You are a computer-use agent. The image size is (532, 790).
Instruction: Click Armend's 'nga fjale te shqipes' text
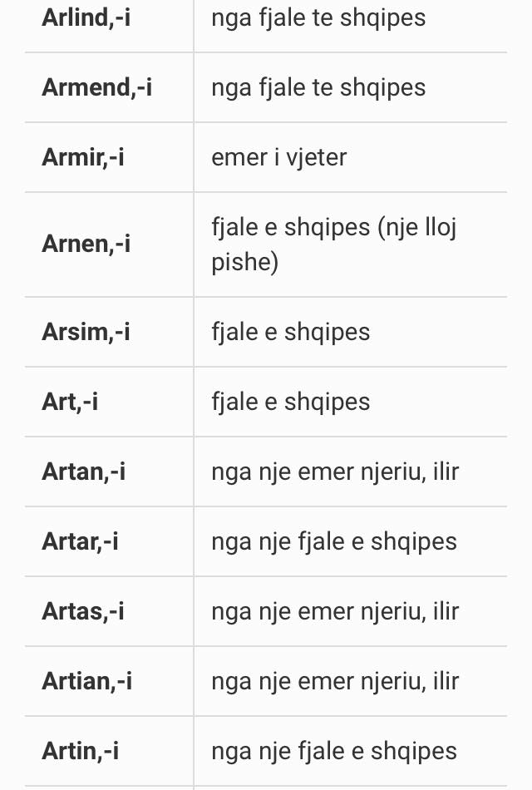coord(318,87)
